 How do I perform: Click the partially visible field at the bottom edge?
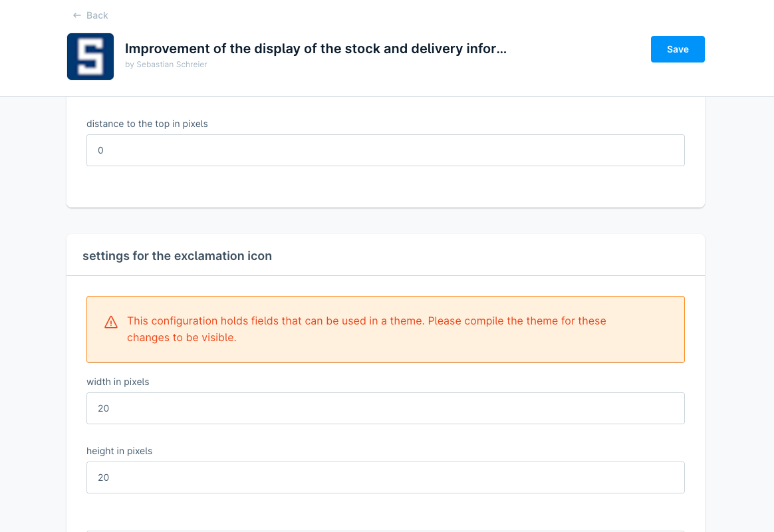[386, 530]
